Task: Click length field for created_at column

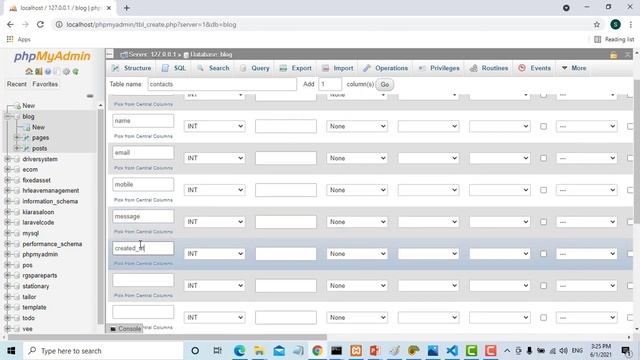Action: (x=286, y=253)
